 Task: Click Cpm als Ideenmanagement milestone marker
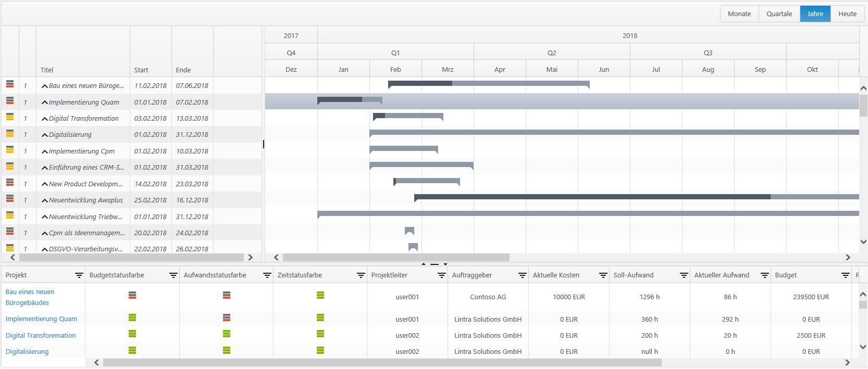[x=410, y=231]
